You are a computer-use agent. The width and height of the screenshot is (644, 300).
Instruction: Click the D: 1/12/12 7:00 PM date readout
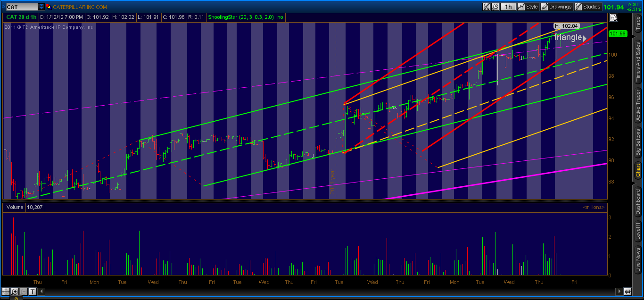click(x=61, y=17)
